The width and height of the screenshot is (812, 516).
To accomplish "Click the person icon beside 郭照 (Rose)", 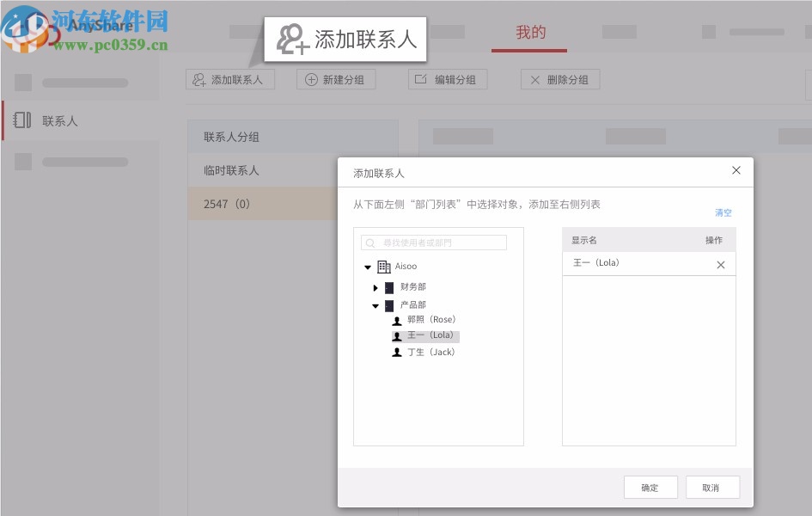I will pyautogui.click(x=397, y=319).
